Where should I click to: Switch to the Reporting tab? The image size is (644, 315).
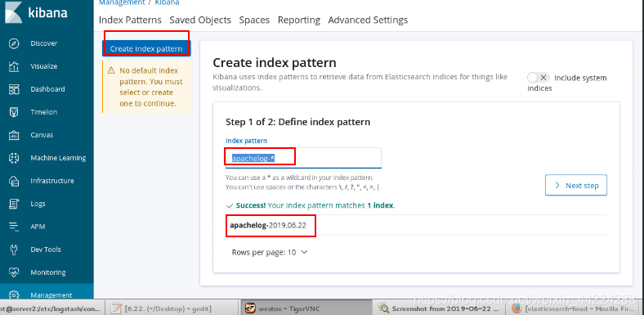tap(299, 20)
